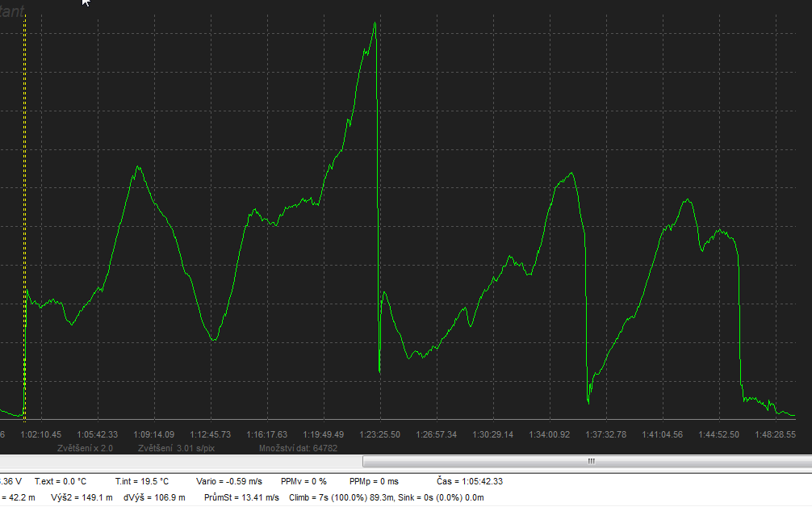Click the Čas = 1:05:42.33 readout
The image size is (812, 507).
click(x=469, y=481)
